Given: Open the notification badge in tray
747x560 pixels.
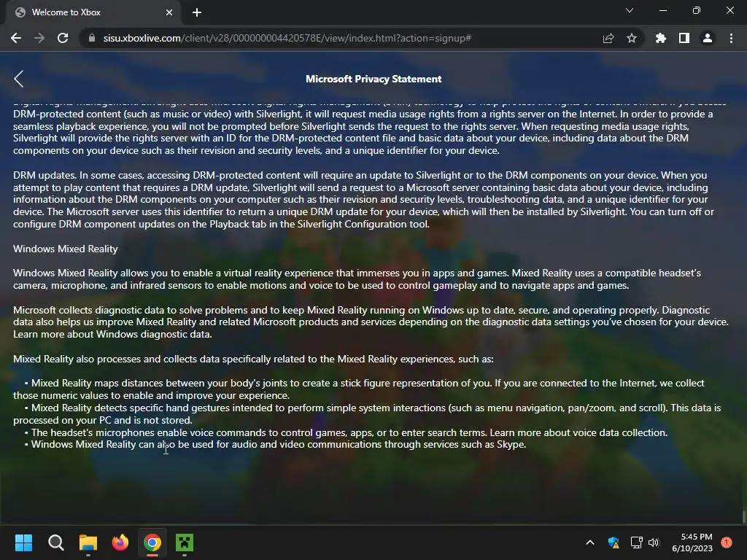Looking at the screenshot, I should pyautogui.click(x=726, y=542).
